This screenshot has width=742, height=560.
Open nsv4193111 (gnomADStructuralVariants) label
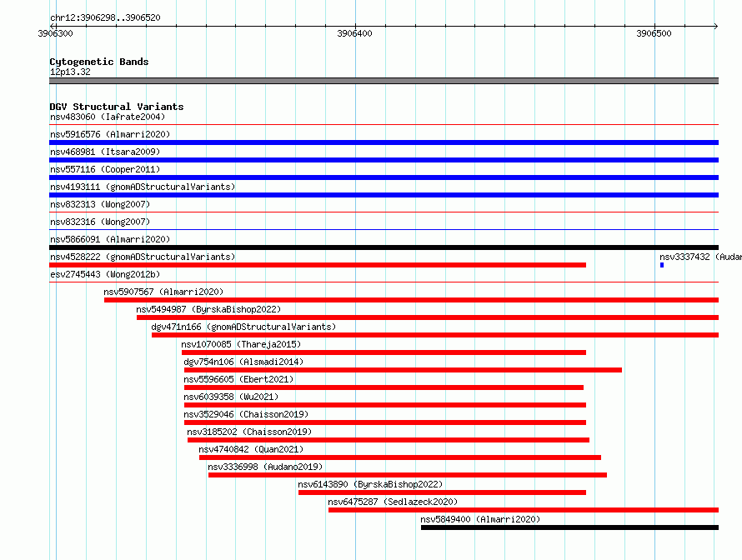143,187
